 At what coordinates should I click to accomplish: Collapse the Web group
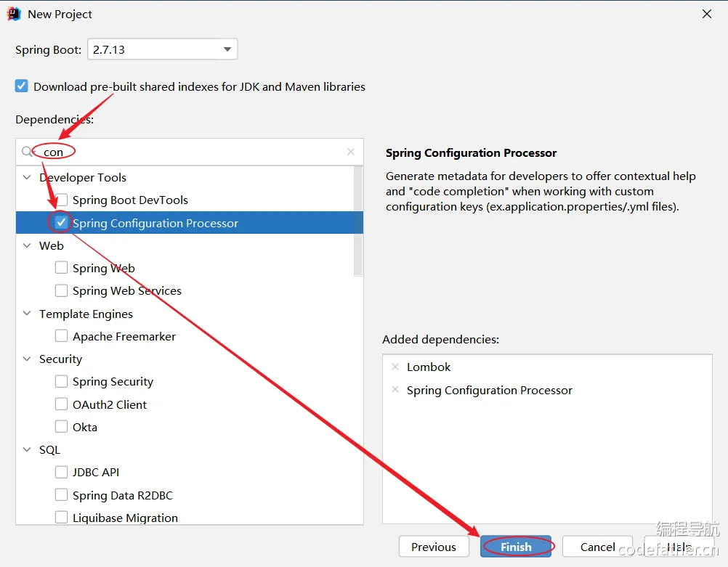coord(27,245)
